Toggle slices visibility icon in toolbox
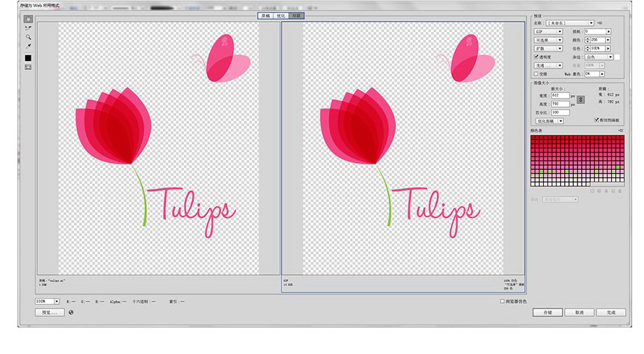Image resolution: width=644 pixels, height=354 pixels. [x=28, y=67]
